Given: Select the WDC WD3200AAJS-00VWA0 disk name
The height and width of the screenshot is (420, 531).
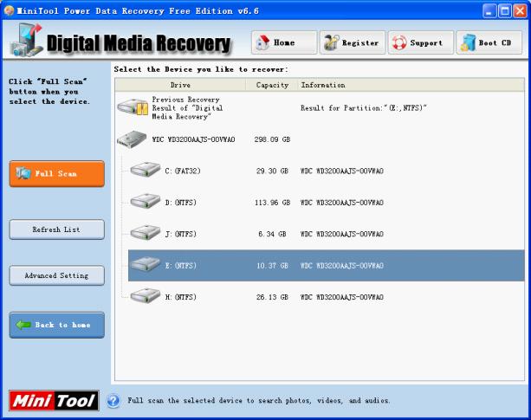Looking at the screenshot, I should (193, 139).
